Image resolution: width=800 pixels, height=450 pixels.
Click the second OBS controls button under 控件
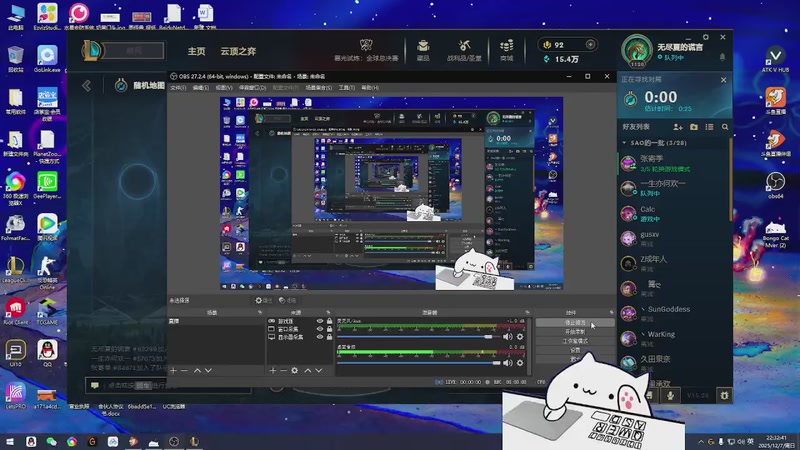click(575, 332)
